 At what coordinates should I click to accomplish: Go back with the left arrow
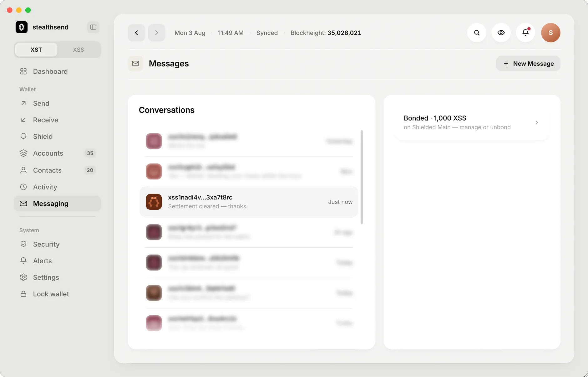pyautogui.click(x=136, y=33)
